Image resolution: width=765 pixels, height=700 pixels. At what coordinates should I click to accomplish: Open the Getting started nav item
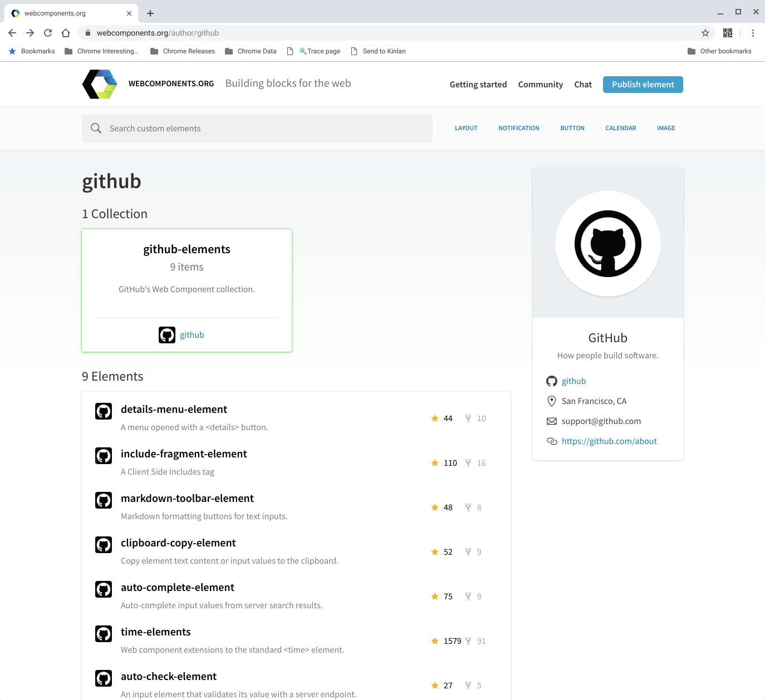pos(478,85)
